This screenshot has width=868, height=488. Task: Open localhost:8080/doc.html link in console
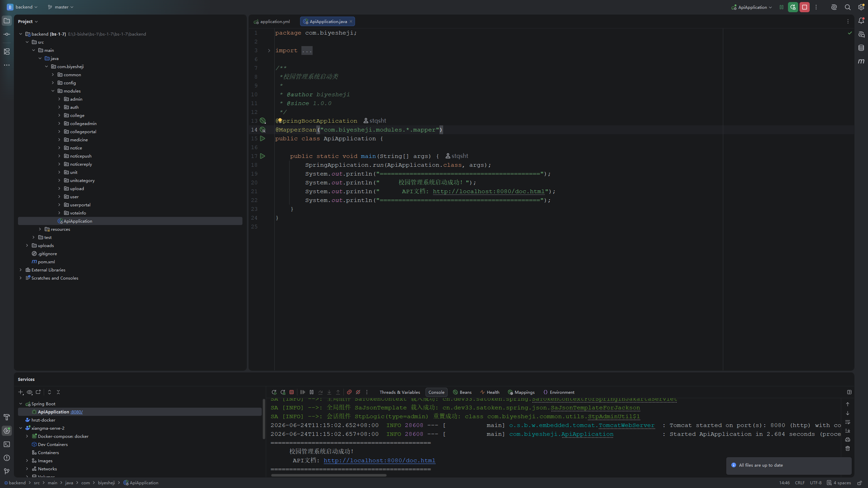pos(379,461)
